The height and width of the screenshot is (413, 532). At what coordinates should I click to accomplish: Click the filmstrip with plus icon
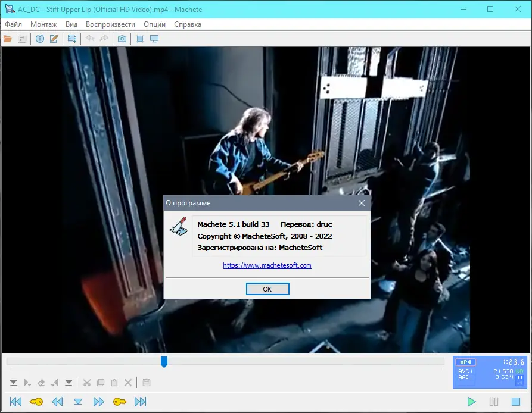tap(72, 39)
